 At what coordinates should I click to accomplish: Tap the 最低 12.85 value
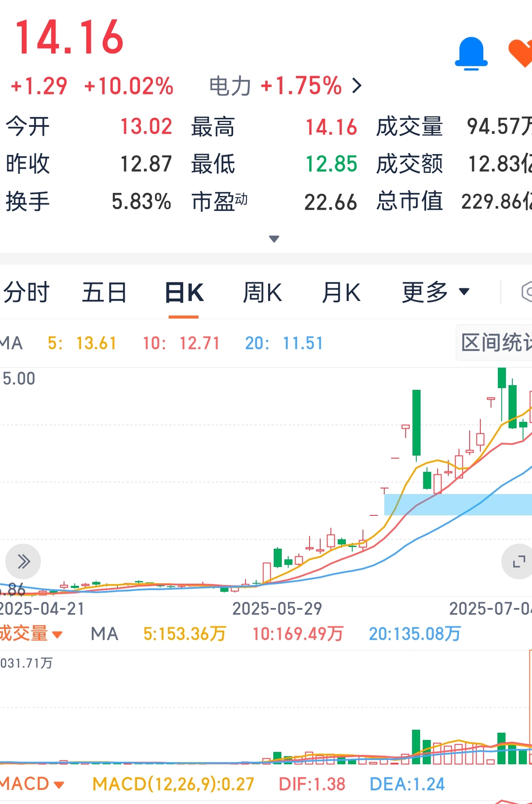point(331,164)
